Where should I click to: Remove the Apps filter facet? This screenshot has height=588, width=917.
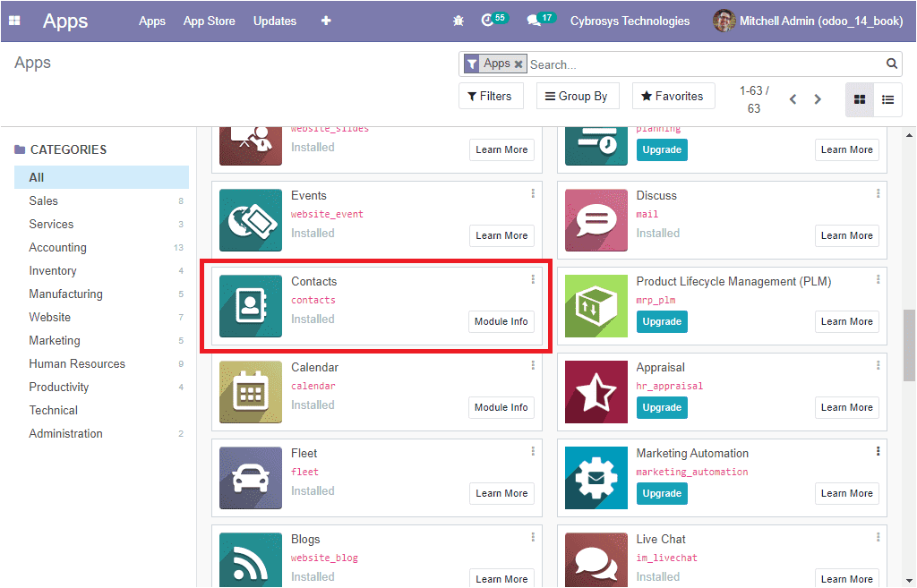tap(518, 64)
